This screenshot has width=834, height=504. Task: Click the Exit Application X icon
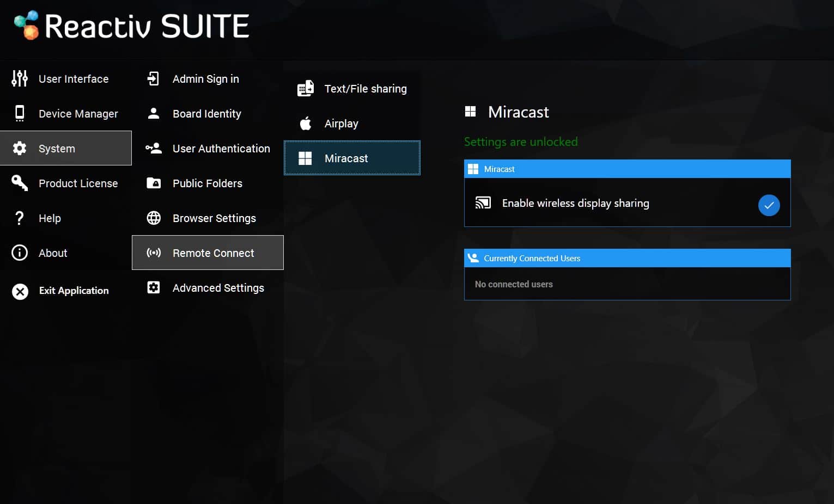pyautogui.click(x=20, y=292)
